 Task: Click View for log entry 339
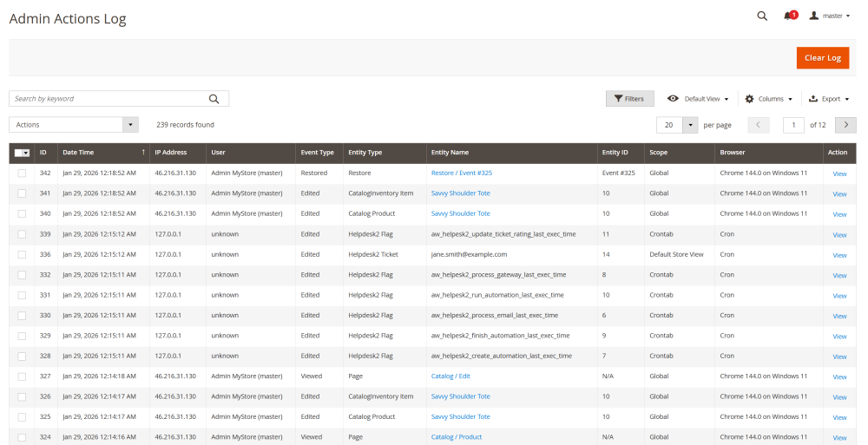tap(839, 235)
